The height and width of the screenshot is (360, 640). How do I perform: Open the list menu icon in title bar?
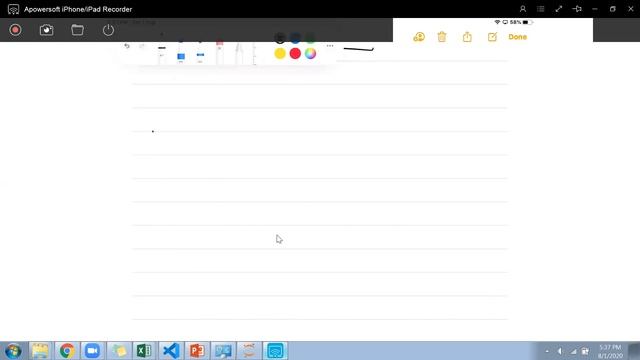tap(541, 9)
